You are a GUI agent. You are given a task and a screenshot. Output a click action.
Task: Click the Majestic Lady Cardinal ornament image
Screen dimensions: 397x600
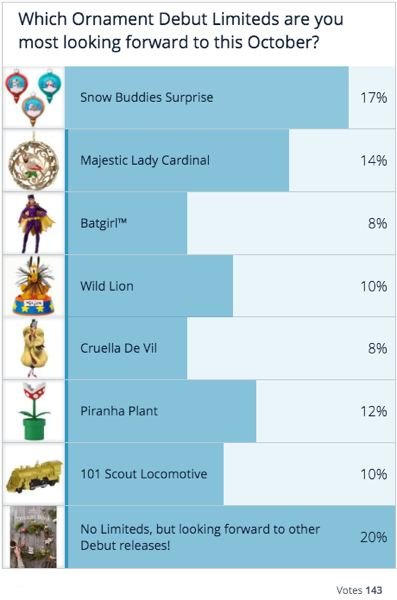point(33,161)
